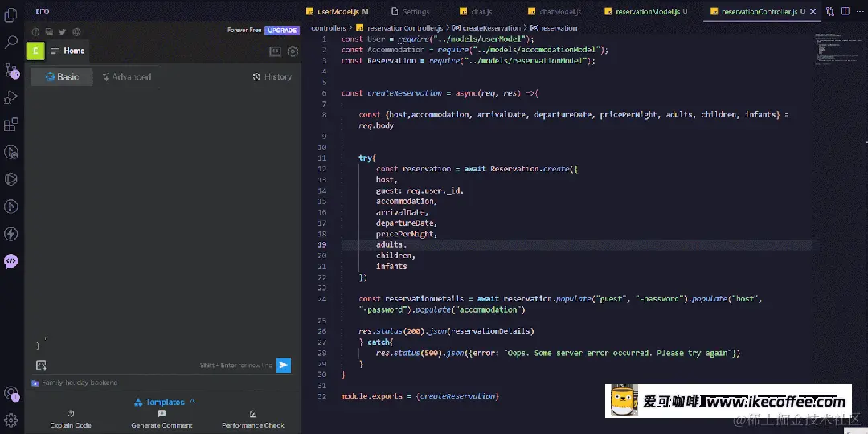Open Bito code screen icon beside gear
The height and width of the screenshot is (434, 868).
275,51
